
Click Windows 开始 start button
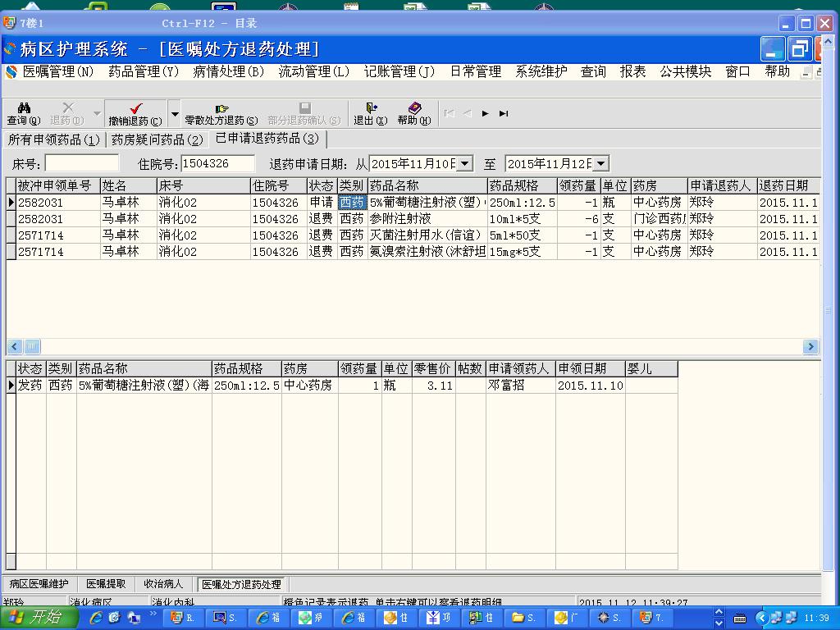[39, 618]
